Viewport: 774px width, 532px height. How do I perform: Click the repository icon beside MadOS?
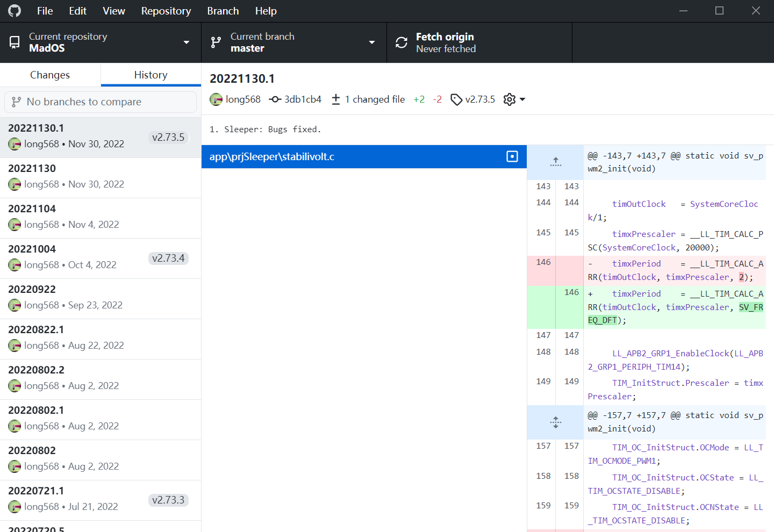click(15, 42)
